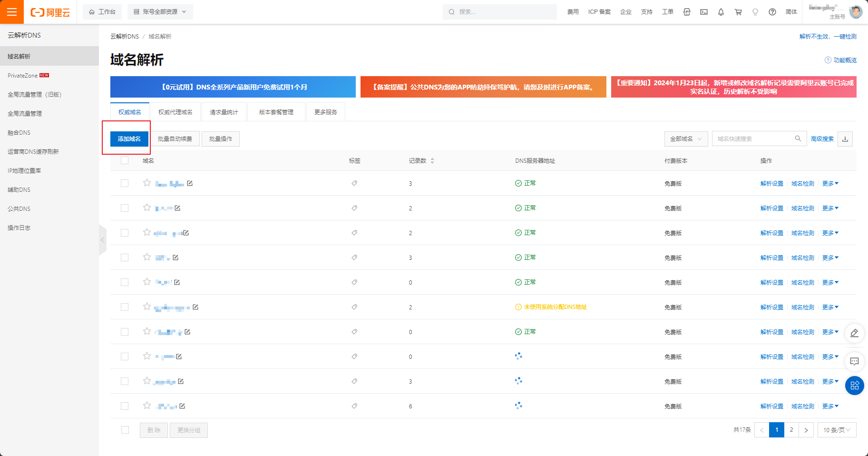Expand 更多 menu in the third row
Viewport: 868px width, 456px height.
coord(830,233)
